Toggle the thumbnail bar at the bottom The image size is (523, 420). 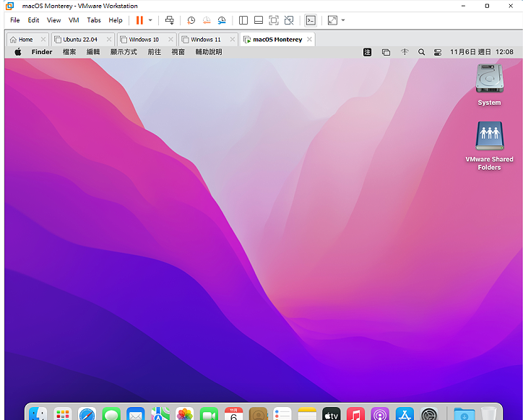(259, 20)
